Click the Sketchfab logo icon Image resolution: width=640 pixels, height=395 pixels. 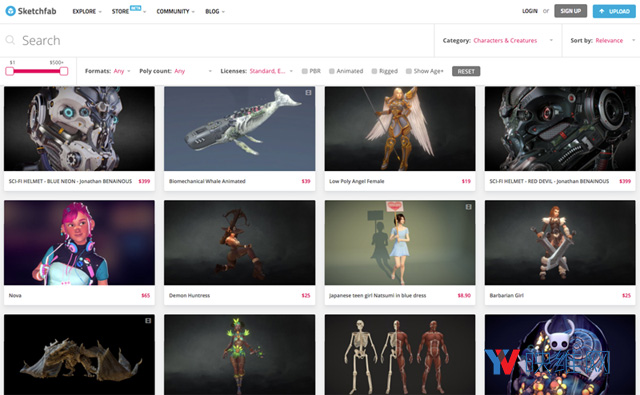pyautogui.click(x=11, y=11)
